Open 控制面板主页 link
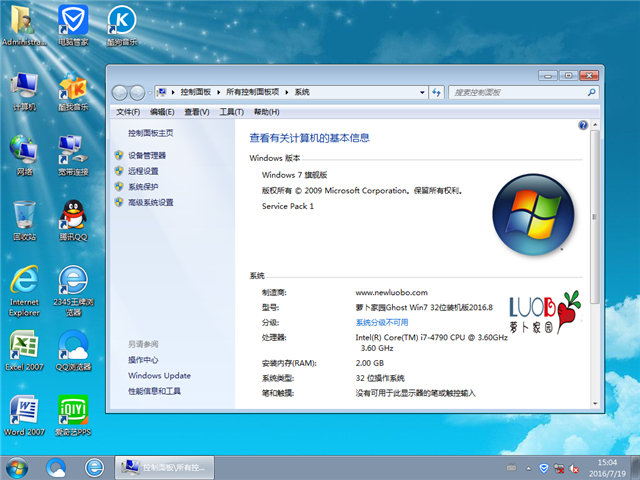Image resolution: width=640 pixels, height=480 pixels. click(x=151, y=133)
